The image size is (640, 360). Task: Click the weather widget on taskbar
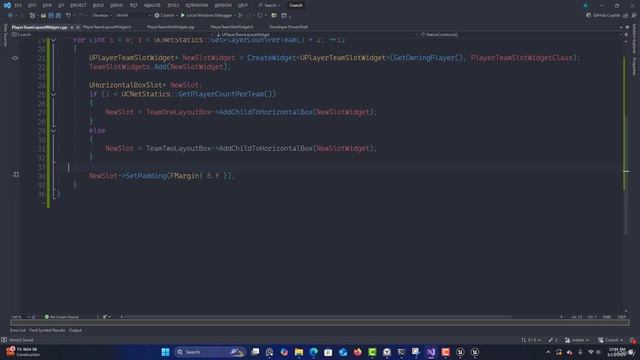pyautogui.click(x=24, y=352)
